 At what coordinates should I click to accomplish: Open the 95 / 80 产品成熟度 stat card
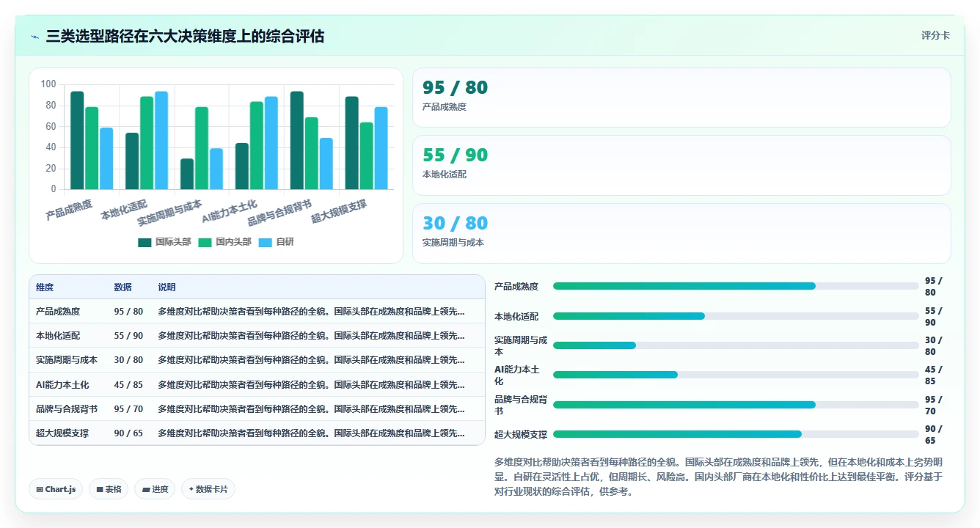pyautogui.click(x=681, y=98)
